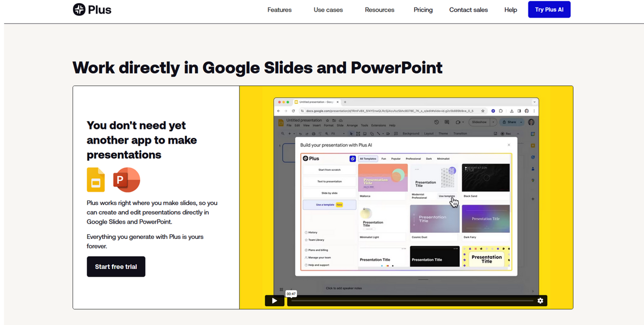The width and height of the screenshot is (644, 325).
Task: Select the All Templates tab in video
Action: coord(368,159)
